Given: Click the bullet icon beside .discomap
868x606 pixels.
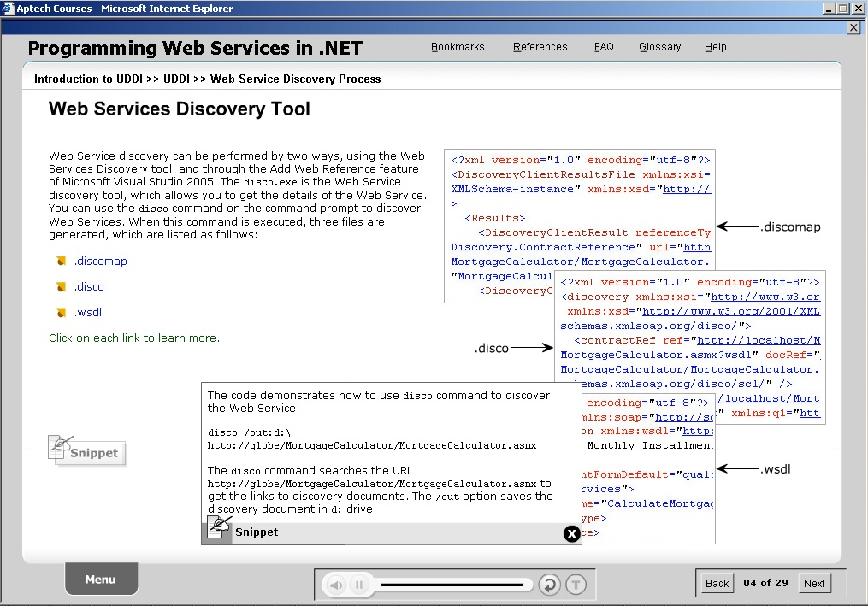Looking at the screenshot, I should coord(62,261).
